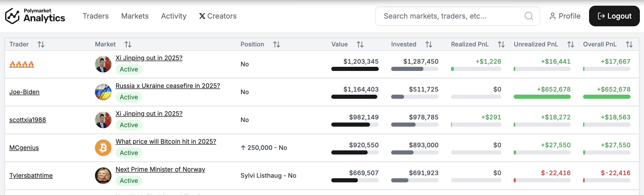
Task: Open the Profile page
Action: click(565, 16)
